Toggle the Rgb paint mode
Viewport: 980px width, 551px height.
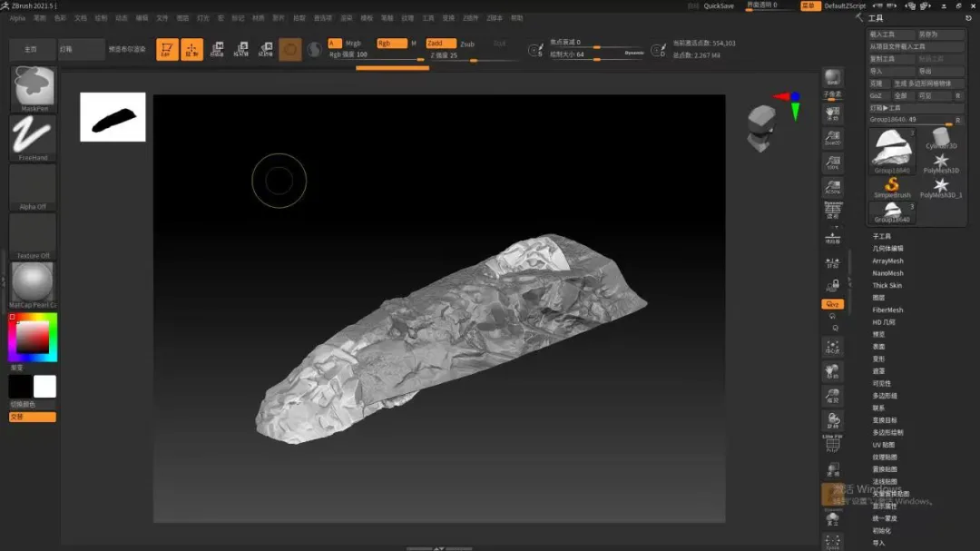click(391, 44)
